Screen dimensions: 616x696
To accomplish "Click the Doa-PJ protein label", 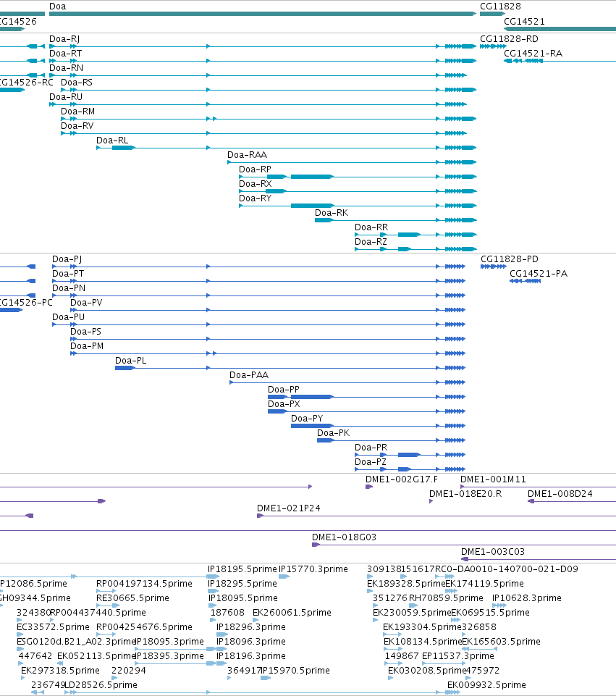I will (x=67, y=259).
